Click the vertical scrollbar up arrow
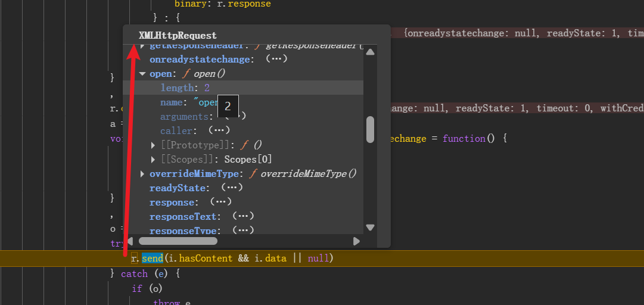 pyautogui.click(x=370, y=52)
